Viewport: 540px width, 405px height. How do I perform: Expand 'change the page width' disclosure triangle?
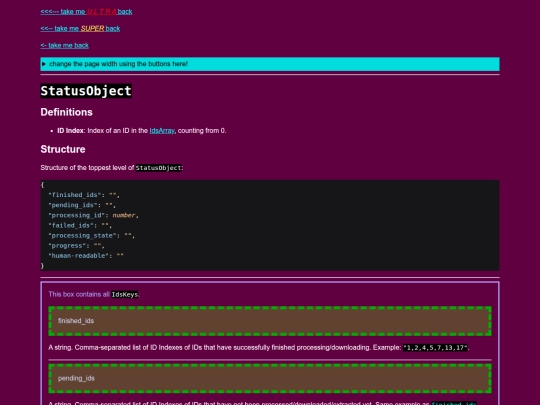point(44,64)
